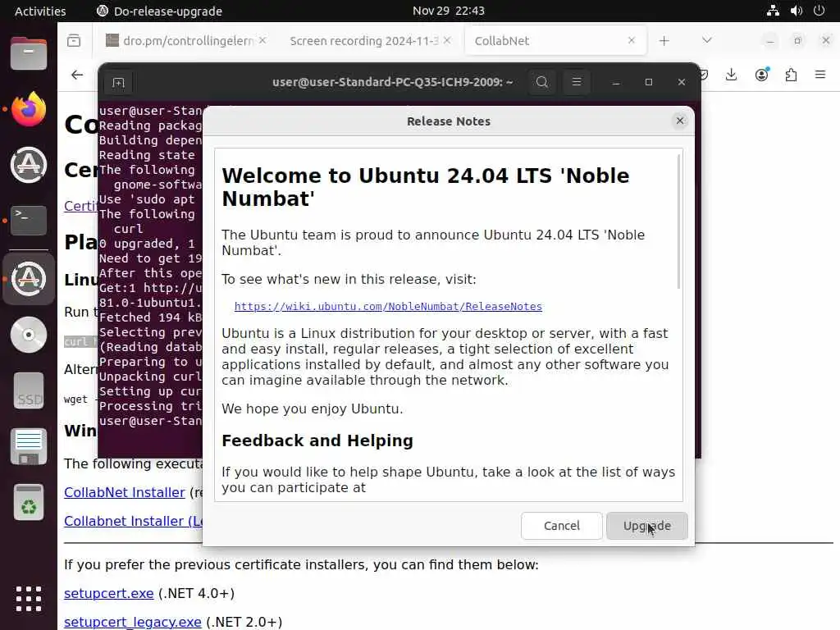Viewport: 840px width, 630px height.
Task: Click Activities in the top bar
Action: pyautogui.click(x=40, y=11)
